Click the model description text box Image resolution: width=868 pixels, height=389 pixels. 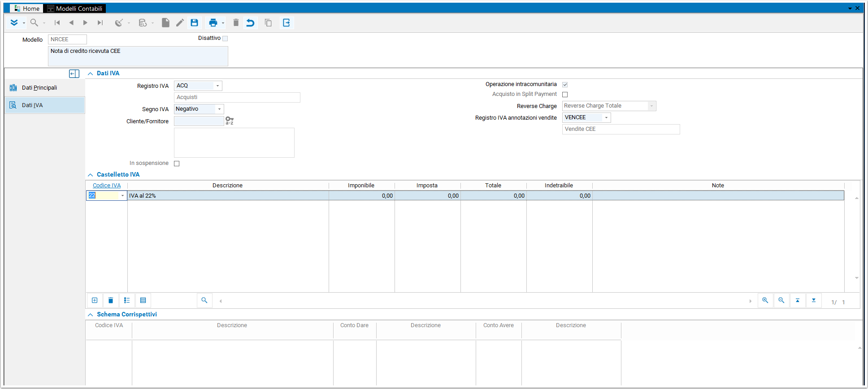[138, 56]
